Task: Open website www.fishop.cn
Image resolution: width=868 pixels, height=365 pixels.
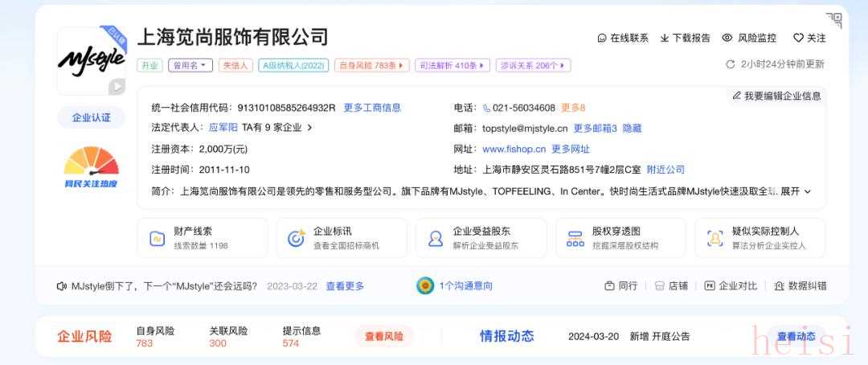Action: pyautogui.click(x=514, y=149)
